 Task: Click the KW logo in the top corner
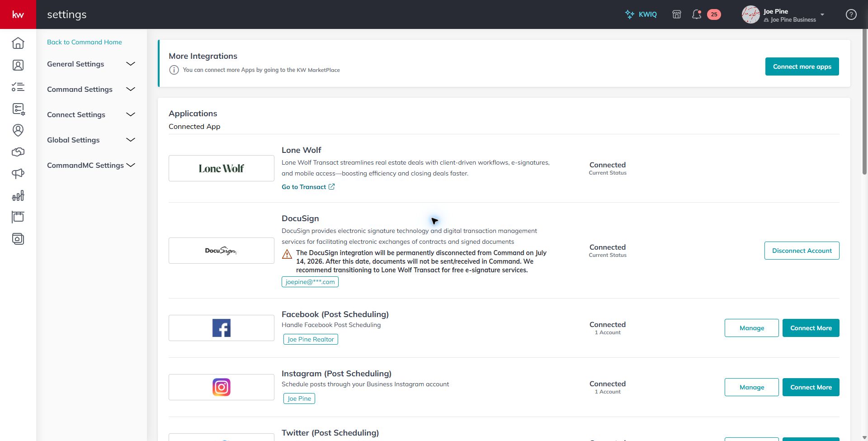18,14
